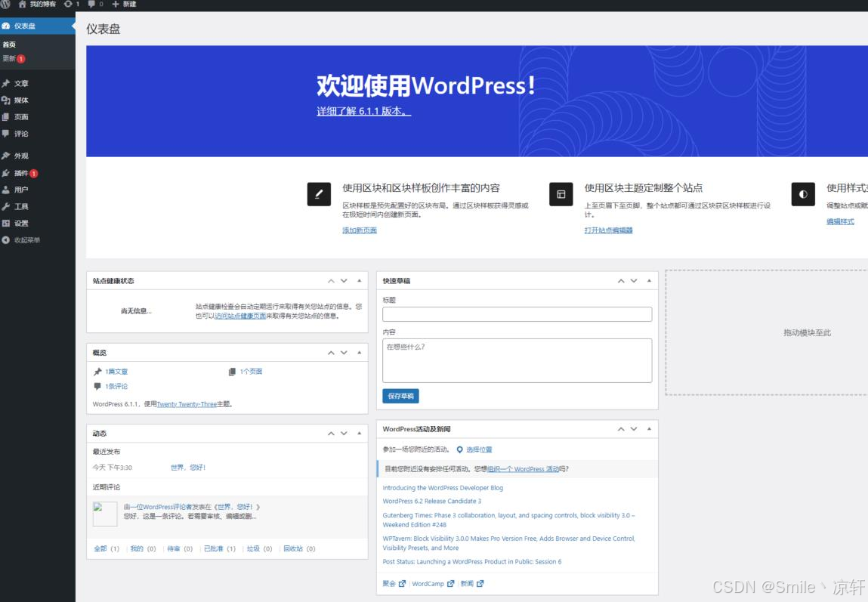Collapse the sidebar with 收起菜单

pos(21,240)
